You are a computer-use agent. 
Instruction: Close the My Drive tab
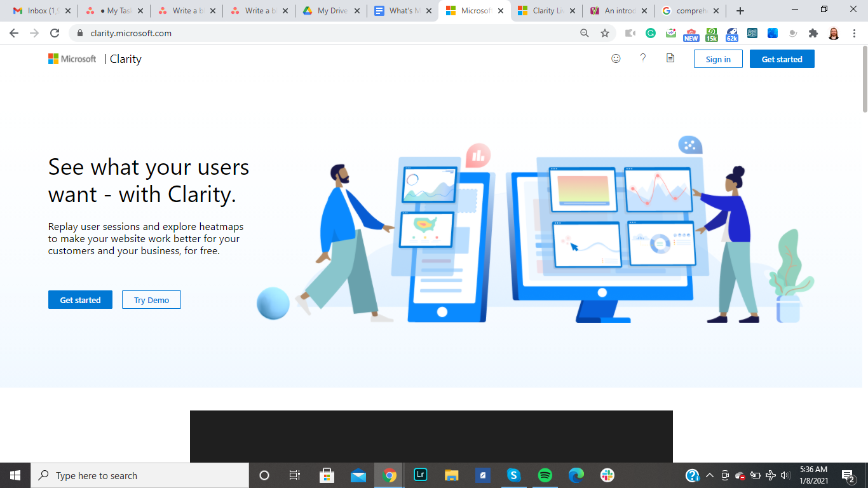pos(356,11)
